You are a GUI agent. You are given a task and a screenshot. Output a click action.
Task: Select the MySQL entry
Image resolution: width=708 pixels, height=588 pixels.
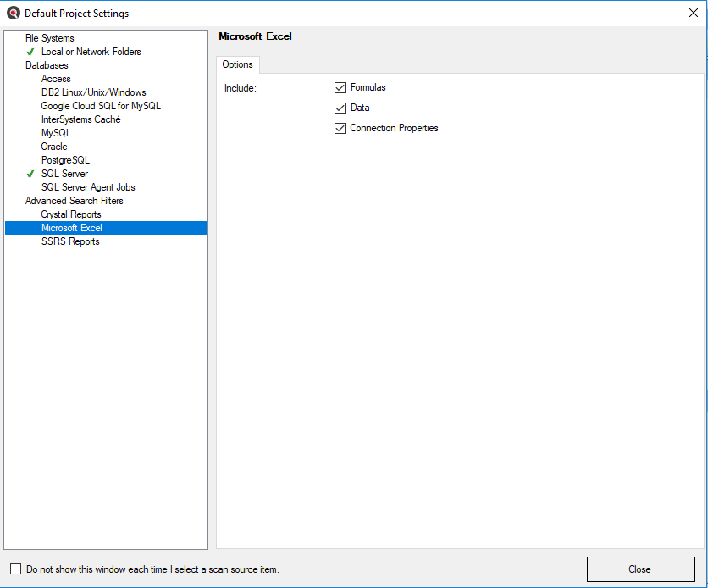point(56,133)
